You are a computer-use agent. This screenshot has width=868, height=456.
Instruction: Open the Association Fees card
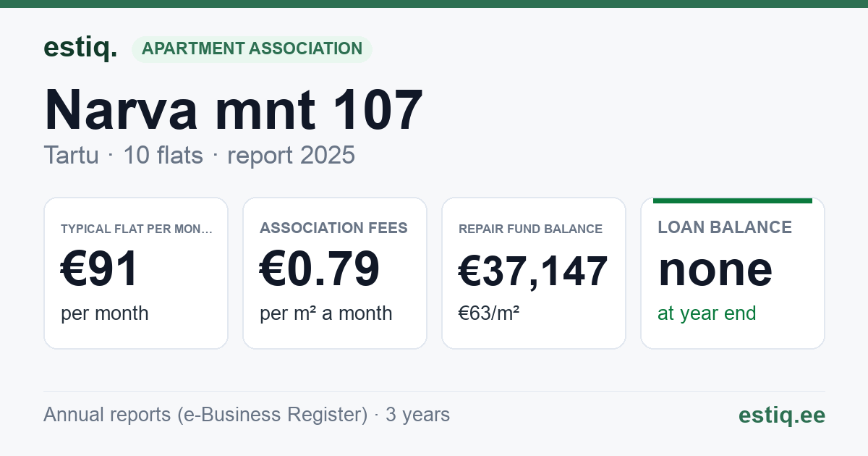tap(335, 273)
